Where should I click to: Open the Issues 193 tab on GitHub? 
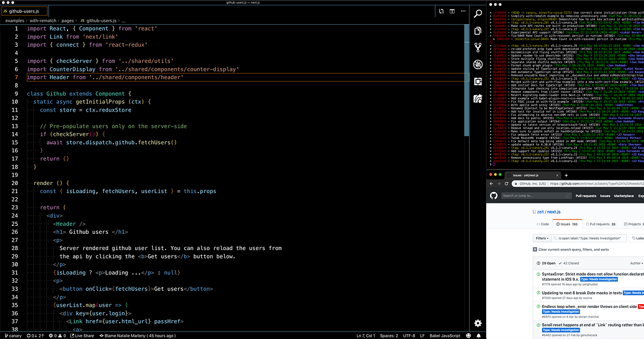pos(567,224)
